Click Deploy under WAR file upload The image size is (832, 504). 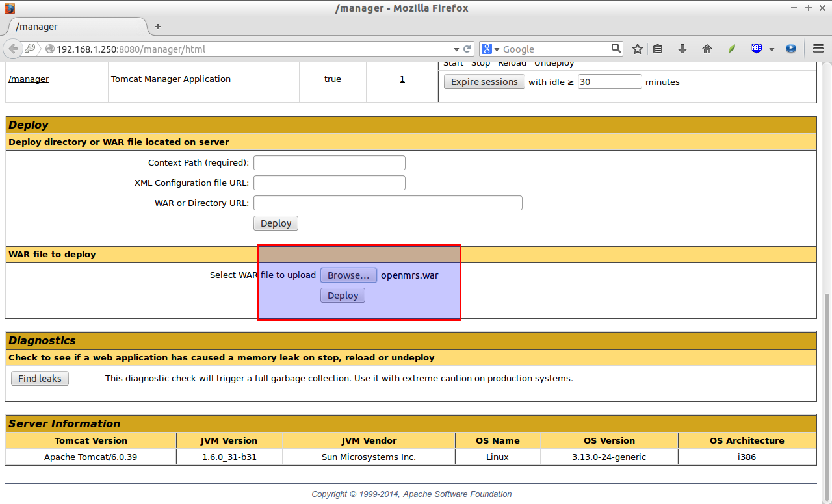pyautogui.click(x=343, y=296)
